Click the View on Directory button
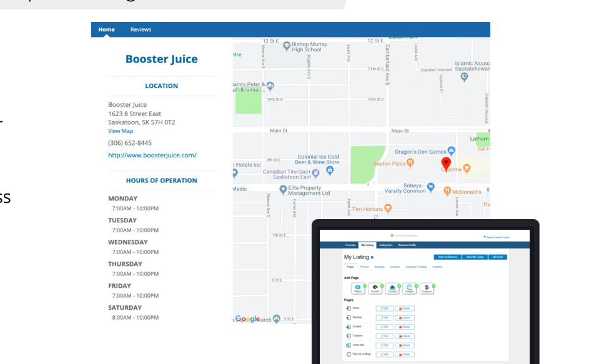This screenshot has width=594, height=364. (448, 257)
